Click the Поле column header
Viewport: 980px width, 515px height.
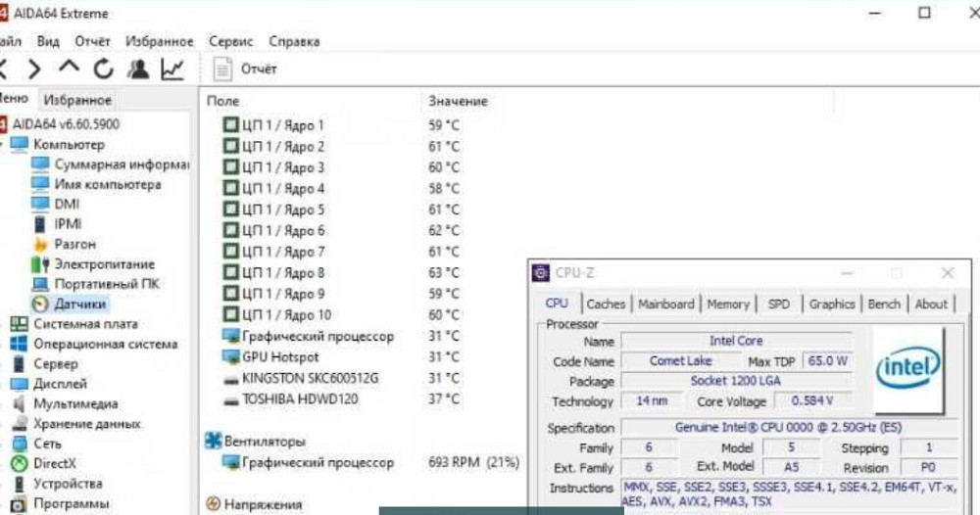pyautogui.click(x=222, y=101)
